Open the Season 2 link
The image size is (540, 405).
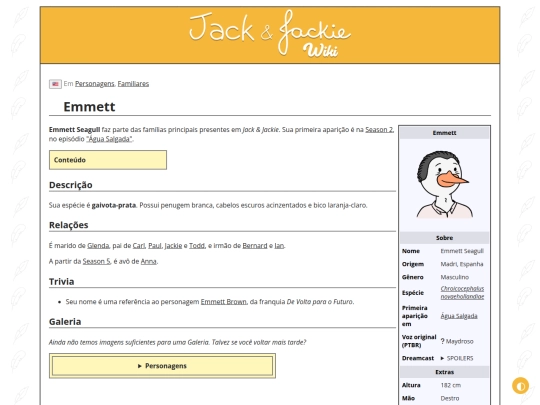(379, 130)
